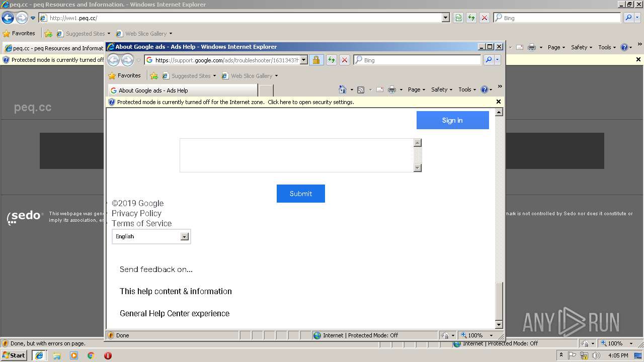Open recent pages dropdown in peq.cc window
Image resolution: width=644 pixels, height=362 pixels.
click(x=33, y=18)
